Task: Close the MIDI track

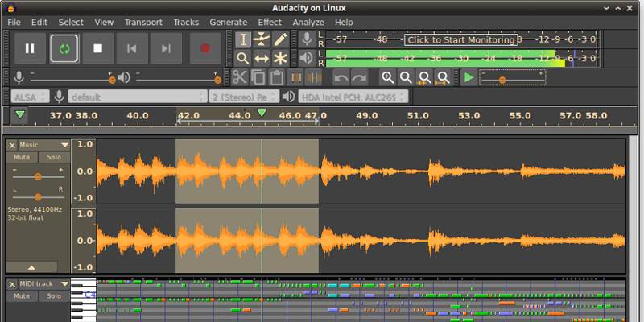Action: 12,284
